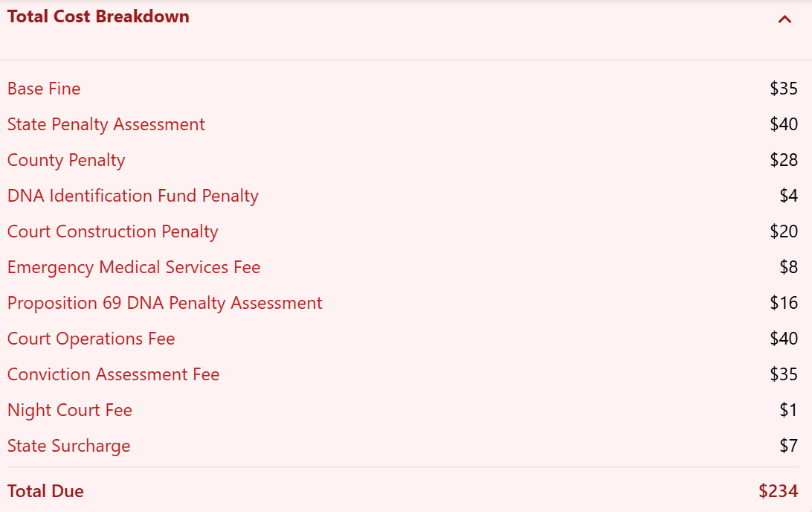This screenshot has height=512, width=812.
Task: Click the $16 Proposition 69 amount
Action: (x=784, y=303)
